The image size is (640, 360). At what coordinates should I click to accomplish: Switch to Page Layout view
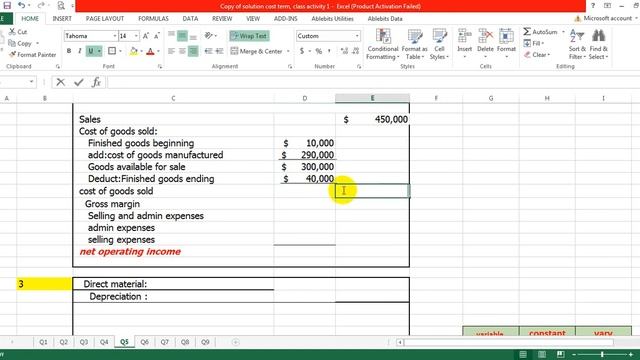542,354
